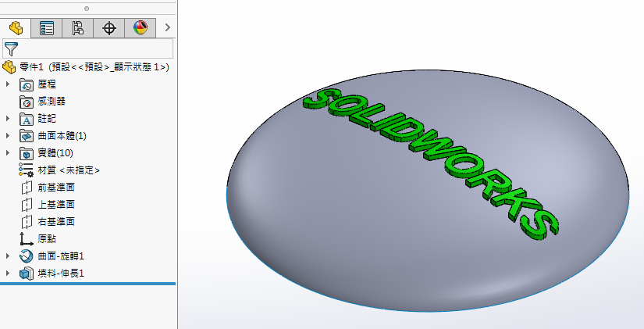Viewport: 644px width, 329px height.
Task: Select the 原點 origin item
Action: (x=47, y=239)
